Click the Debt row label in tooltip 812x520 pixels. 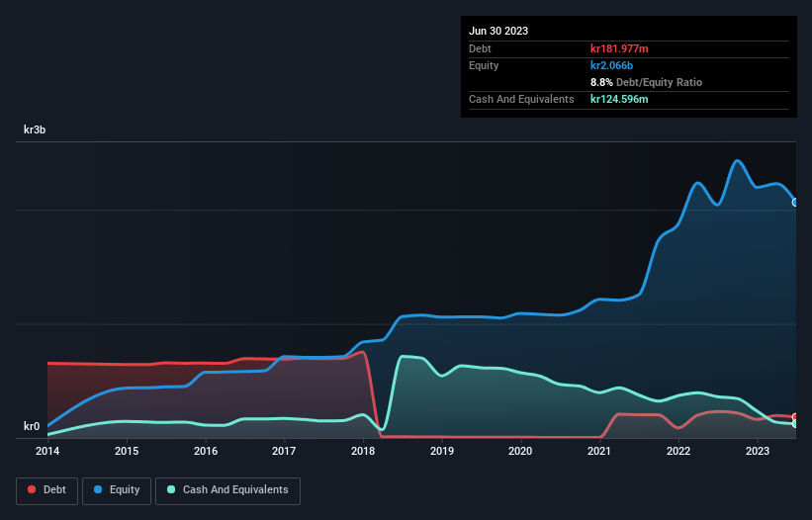point(480,48)
